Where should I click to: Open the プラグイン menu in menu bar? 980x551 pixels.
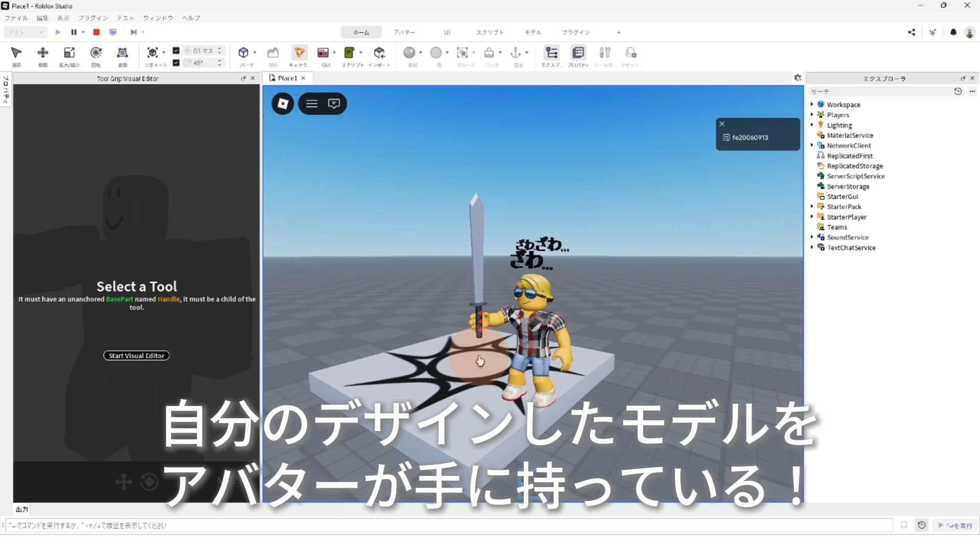tap(93, 18)
